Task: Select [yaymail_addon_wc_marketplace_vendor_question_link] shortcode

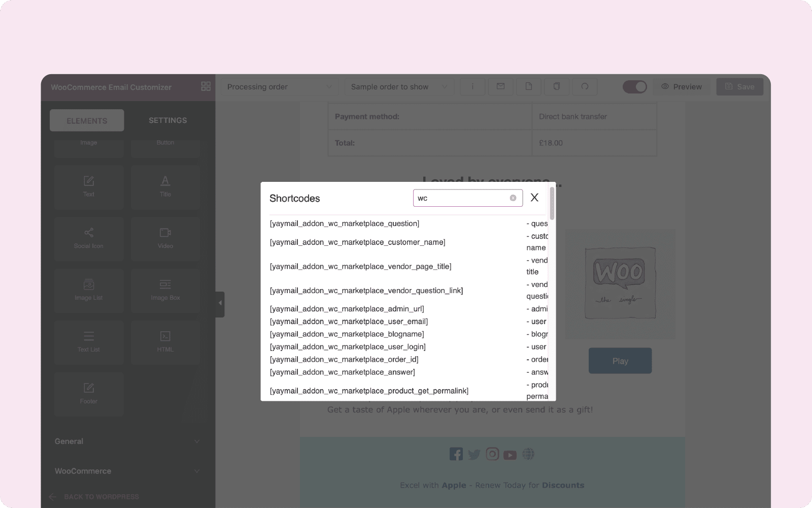Action: pos(366,291)
